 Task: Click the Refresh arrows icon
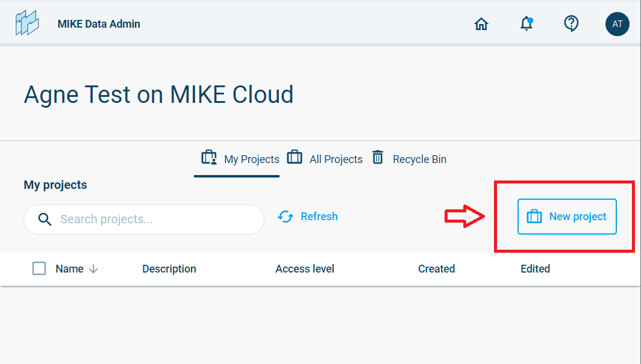(x=286, y=217)
